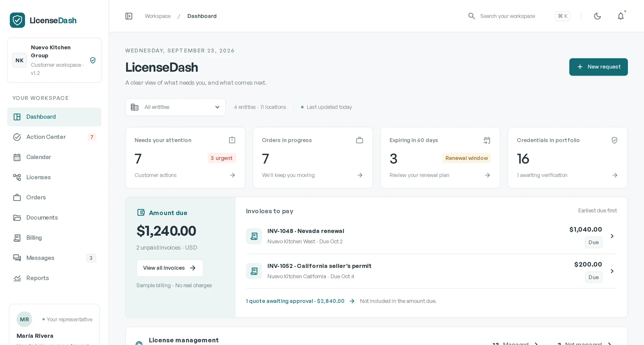Follow the arrow on Customer actions
The width and height of the screenshot is (644, 345).
[232, 175]
